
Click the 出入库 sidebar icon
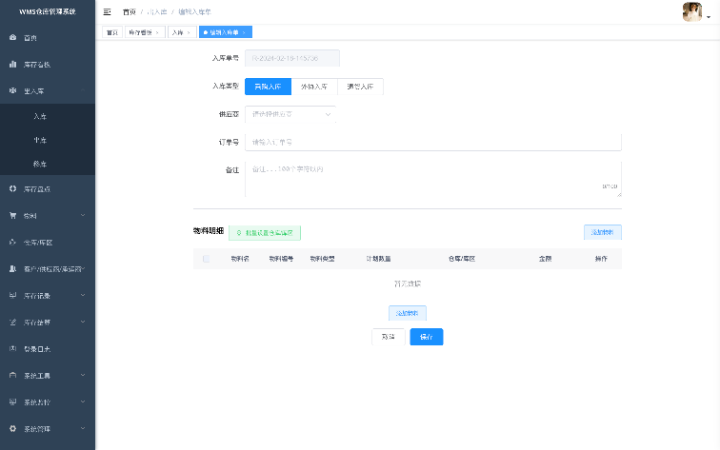13,91
